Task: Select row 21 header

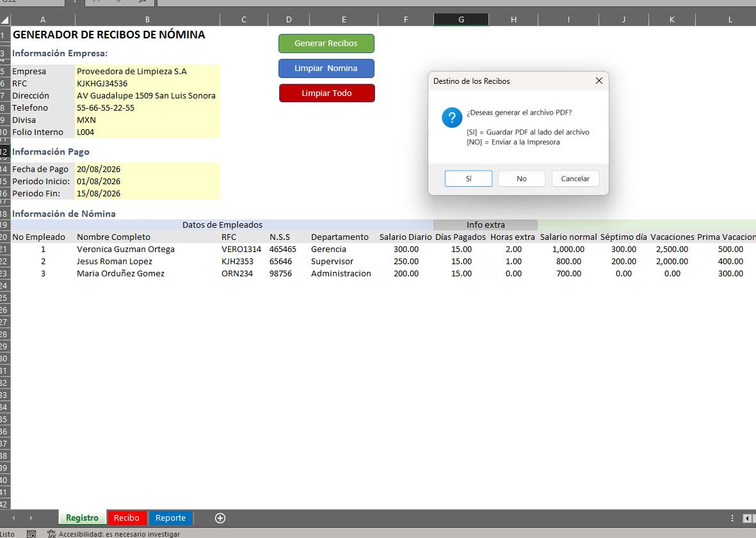Action: tap(5, 249)
